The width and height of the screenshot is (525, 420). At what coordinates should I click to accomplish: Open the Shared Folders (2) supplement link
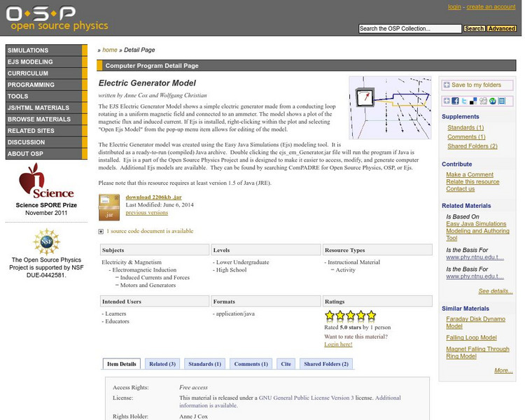point(472,146)
